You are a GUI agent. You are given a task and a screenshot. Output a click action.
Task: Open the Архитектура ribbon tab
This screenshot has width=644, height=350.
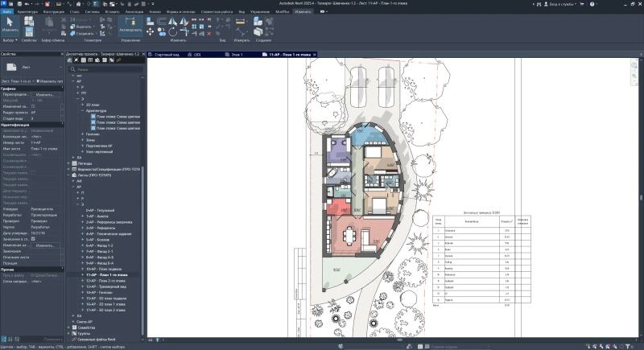pos(27,13)
